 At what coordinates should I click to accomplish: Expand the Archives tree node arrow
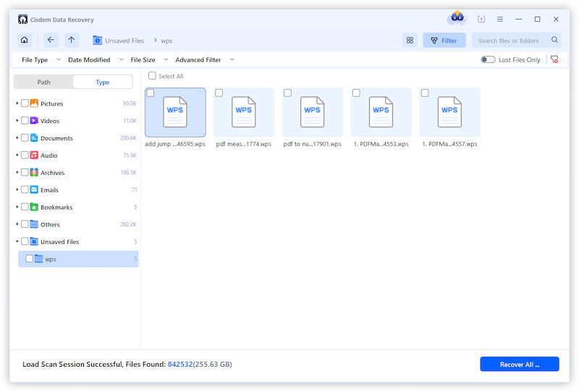click(17, 172)
